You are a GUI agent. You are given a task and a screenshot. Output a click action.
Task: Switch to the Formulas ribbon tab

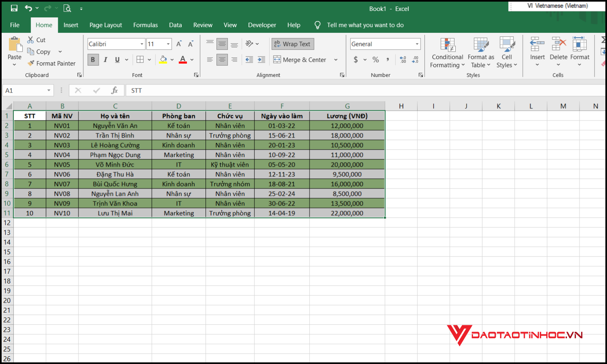[x=145, y=25]
